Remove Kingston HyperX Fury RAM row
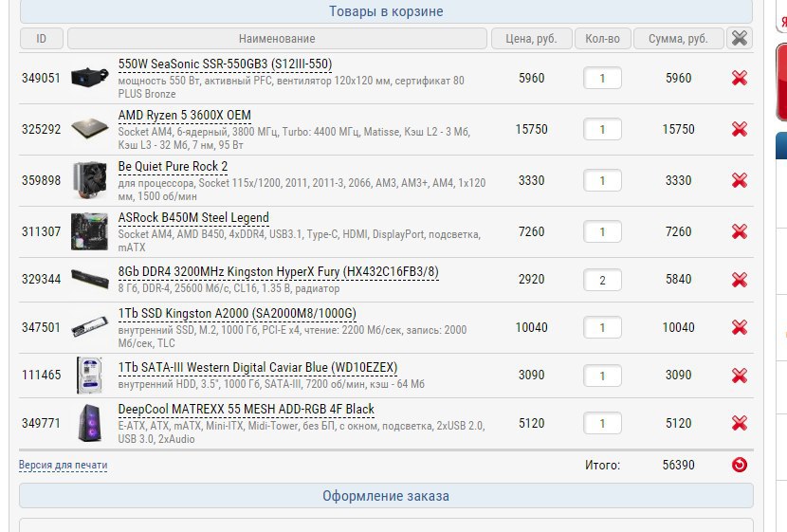The width and height of the screenshot is (787, 532). (740, 280)
